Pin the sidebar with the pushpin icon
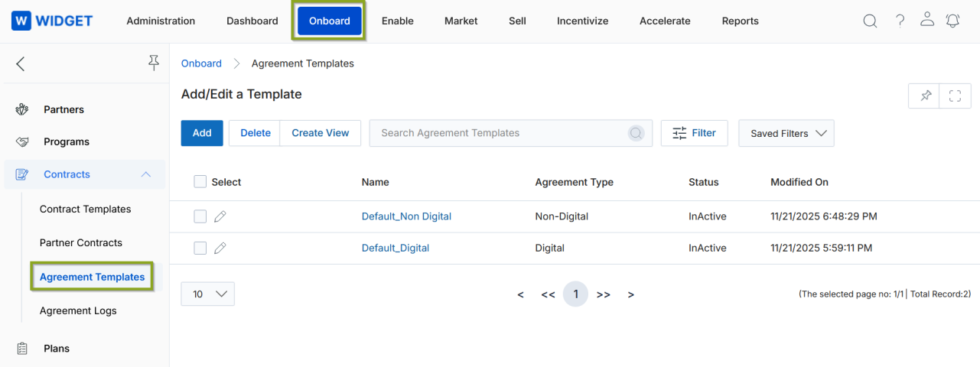Screen dimensions: 980x367 (x=154, y=63)
